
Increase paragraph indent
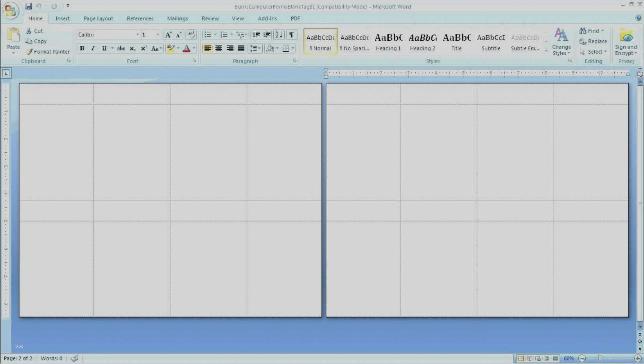(267, 35)
